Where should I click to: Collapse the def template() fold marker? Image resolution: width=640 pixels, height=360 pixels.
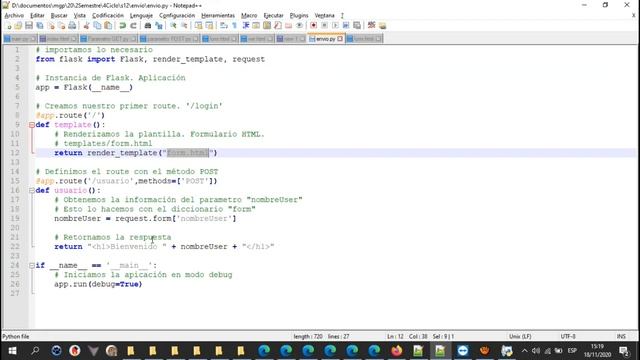pos(32,125)
